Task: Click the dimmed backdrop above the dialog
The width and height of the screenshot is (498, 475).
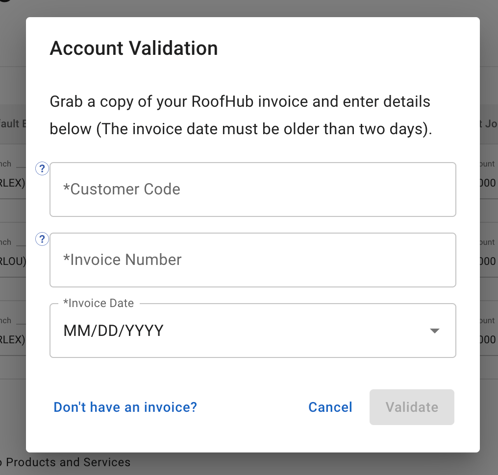Action: point(249,8)
